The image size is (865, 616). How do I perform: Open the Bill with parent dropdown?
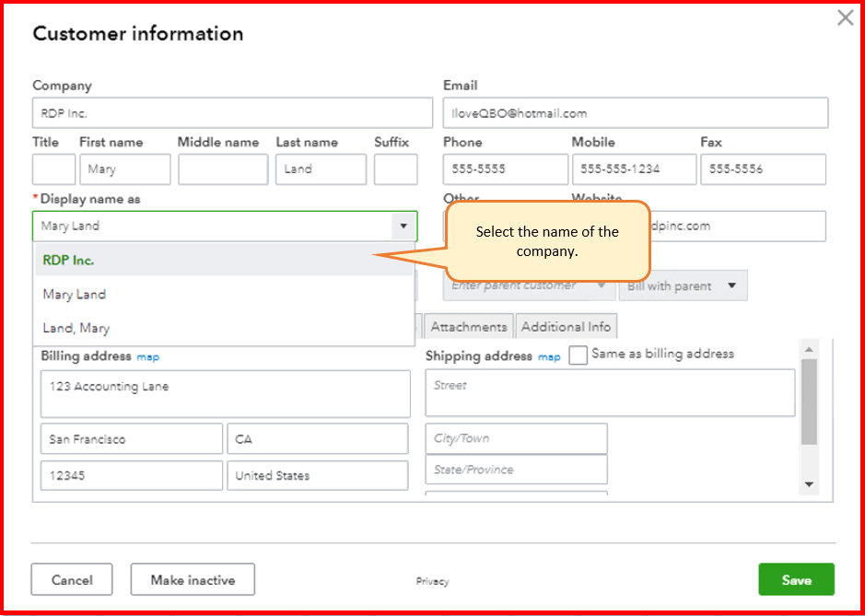683,285
